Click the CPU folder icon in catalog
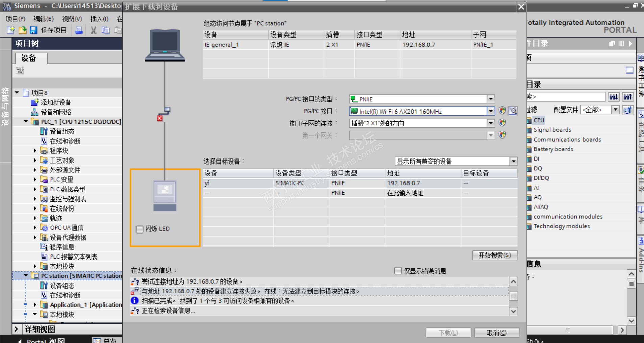 529,120
